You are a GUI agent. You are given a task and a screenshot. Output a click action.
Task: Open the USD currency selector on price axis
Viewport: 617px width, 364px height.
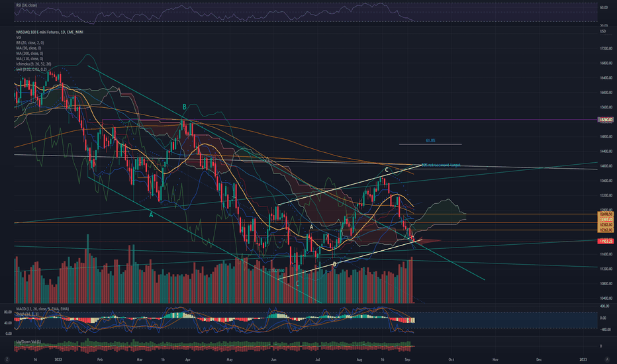602,31
